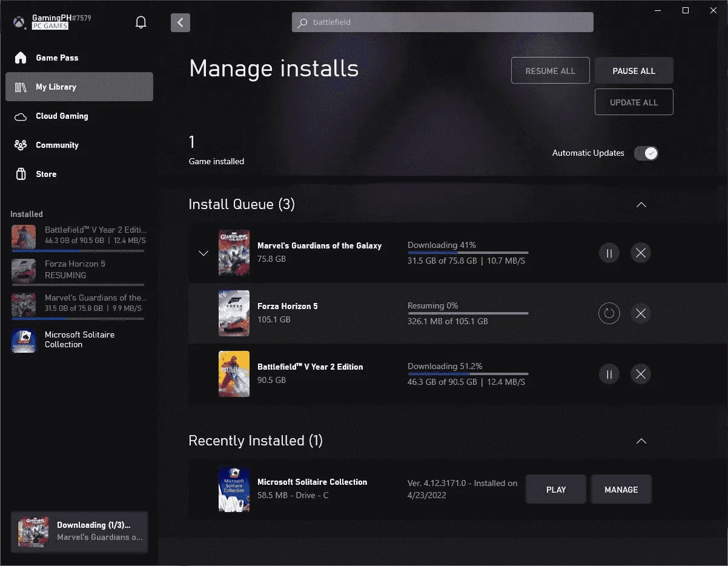Pause Battlefield V Year 2 Edition download
The height and width of the screenshot is (566, 728).
click(x=609, y=374)
